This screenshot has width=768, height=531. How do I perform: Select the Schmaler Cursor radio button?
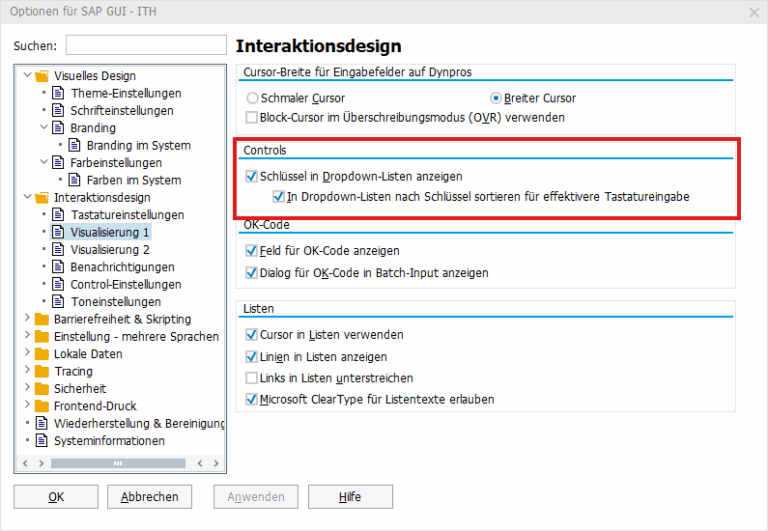(x=252, y=98)
